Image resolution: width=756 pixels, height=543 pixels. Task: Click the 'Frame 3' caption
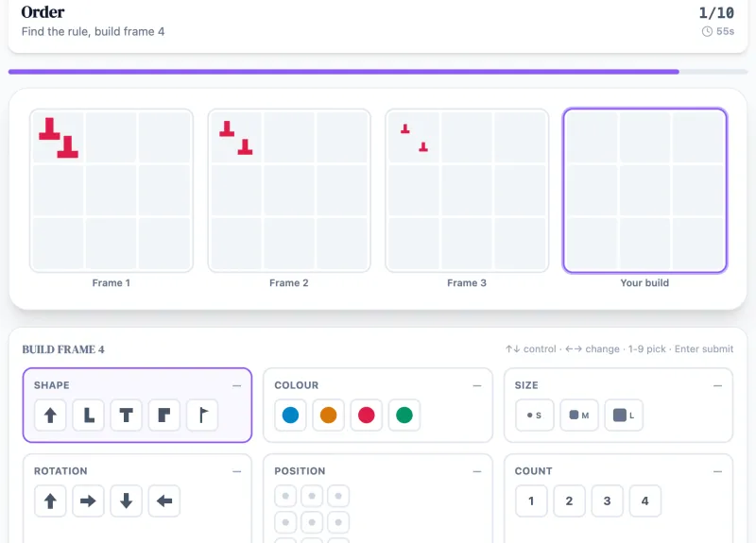(x=467, y=282)
